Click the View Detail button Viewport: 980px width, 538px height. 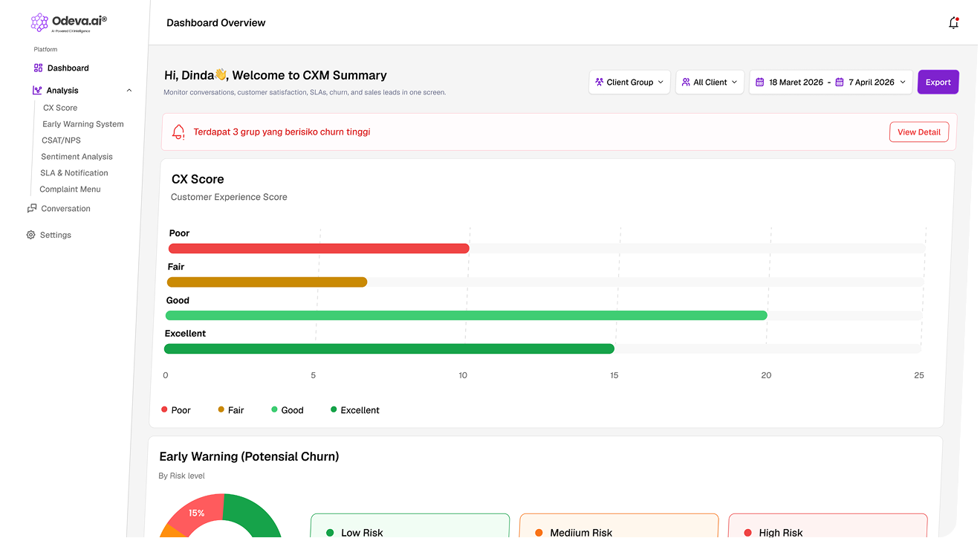(x=919, y=132)
